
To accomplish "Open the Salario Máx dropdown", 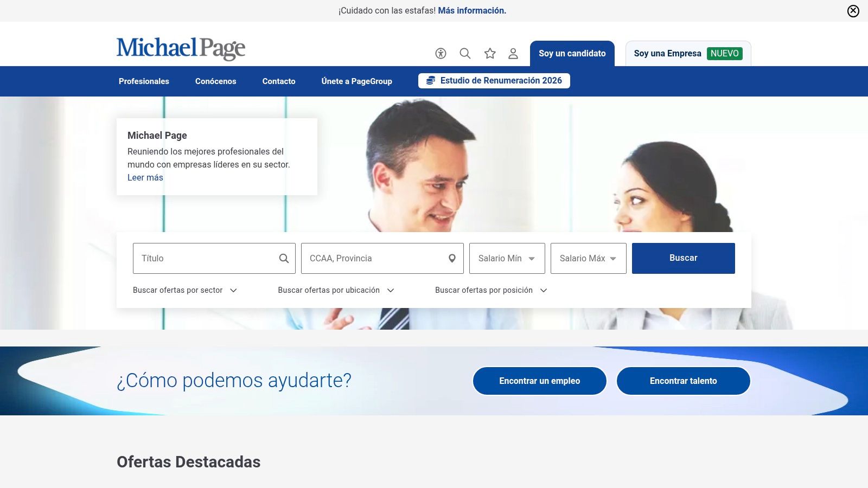I will (x=589, y=258).
